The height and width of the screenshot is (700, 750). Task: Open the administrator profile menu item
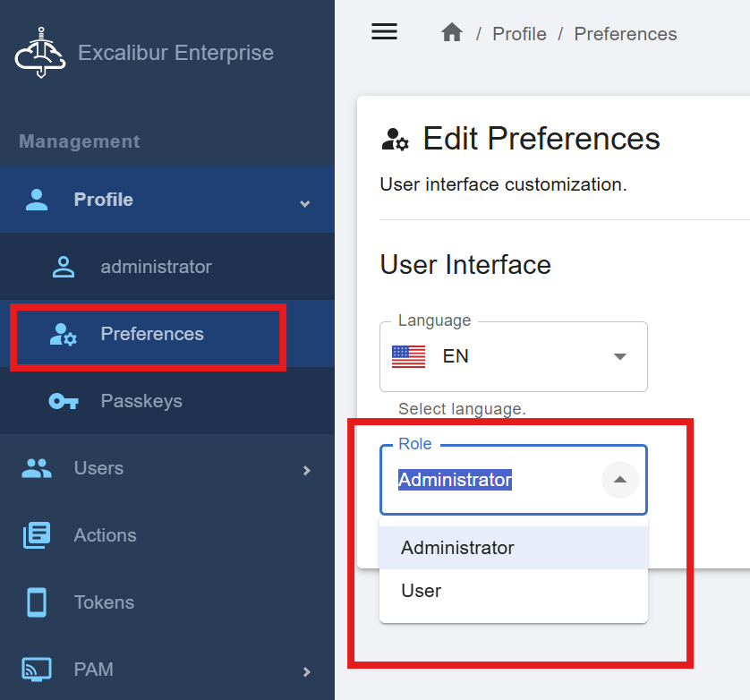pyautogui.click(x=167, y=267)
